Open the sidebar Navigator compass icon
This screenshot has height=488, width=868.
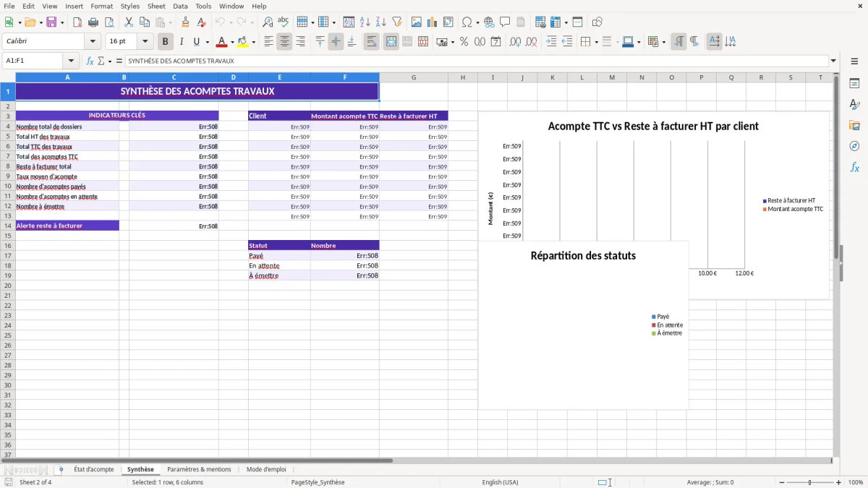(854, 146)
